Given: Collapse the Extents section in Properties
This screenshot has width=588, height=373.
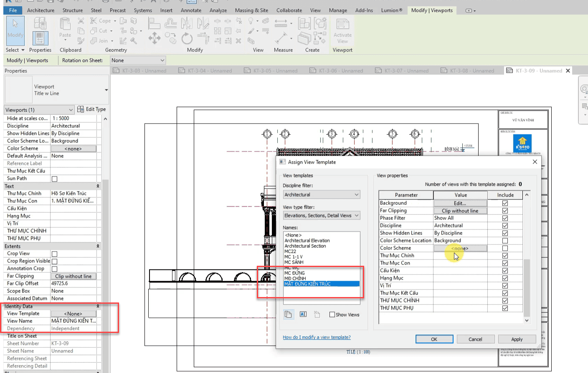Looking at the screenshot, I should 98,246.
